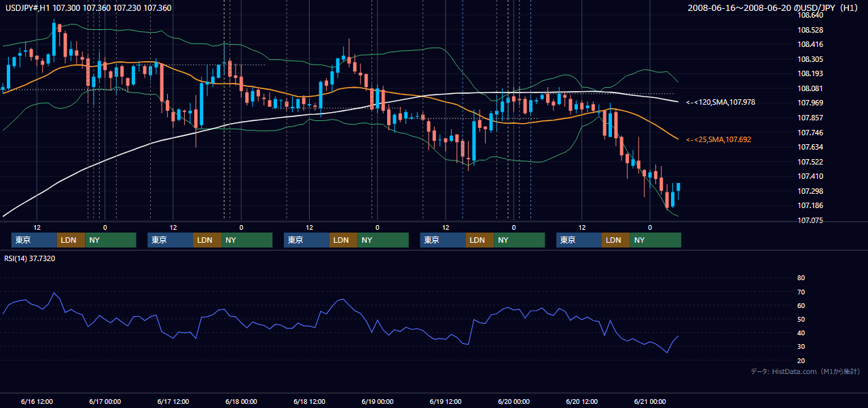
Task: Click RSI scale level 80
Action: pos(801,278)
